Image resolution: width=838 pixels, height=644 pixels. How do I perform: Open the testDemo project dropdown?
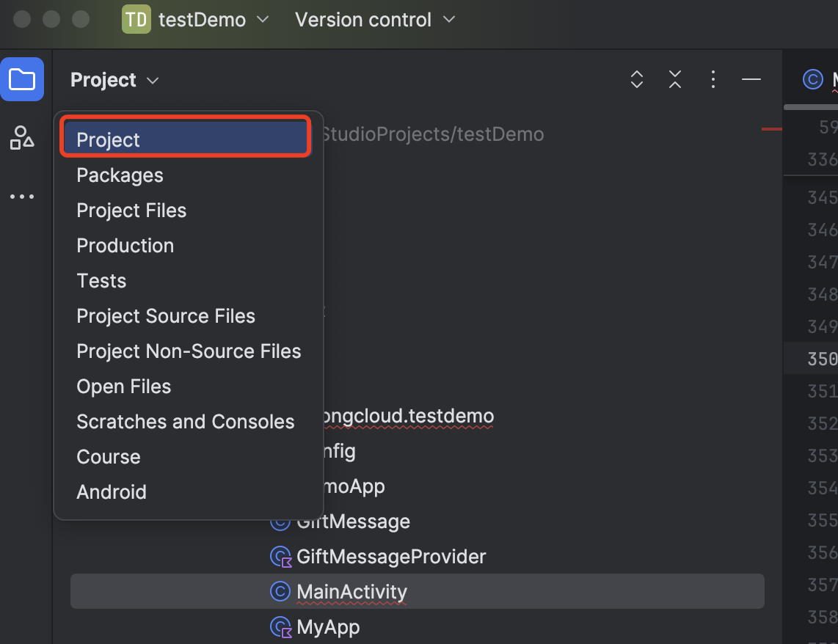(x=213, y=20)
